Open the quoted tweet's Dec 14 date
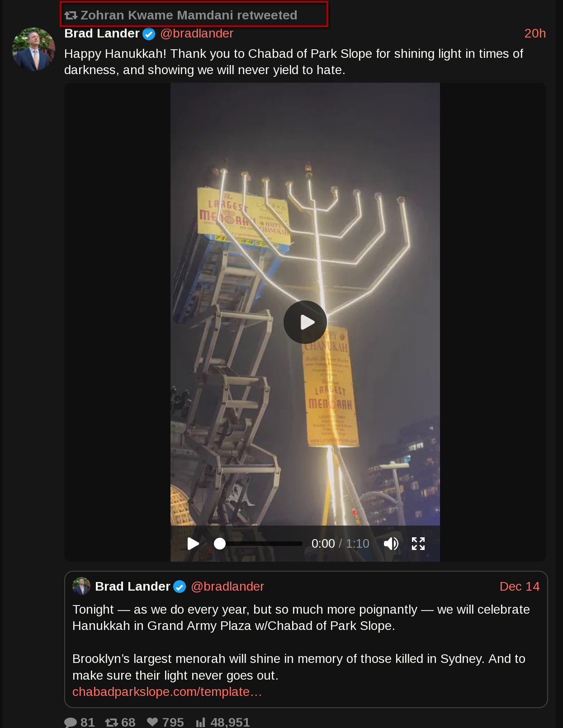563x728 pixels. point(520,587)
